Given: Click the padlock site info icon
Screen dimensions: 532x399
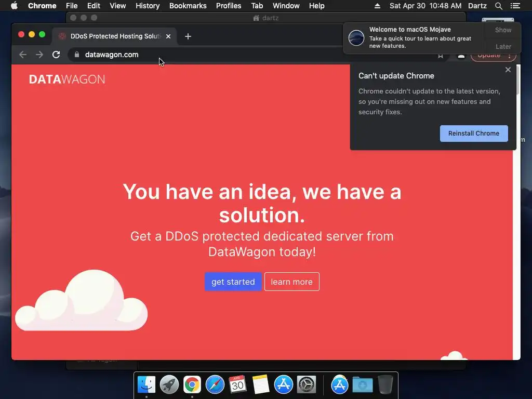Looking at the screenshot, I should [77, 55].
